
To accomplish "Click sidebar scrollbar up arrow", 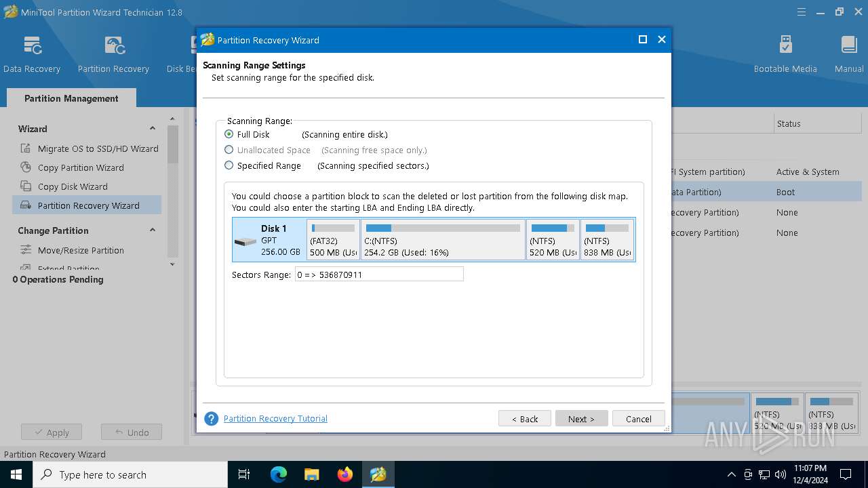I will point(172,119).
